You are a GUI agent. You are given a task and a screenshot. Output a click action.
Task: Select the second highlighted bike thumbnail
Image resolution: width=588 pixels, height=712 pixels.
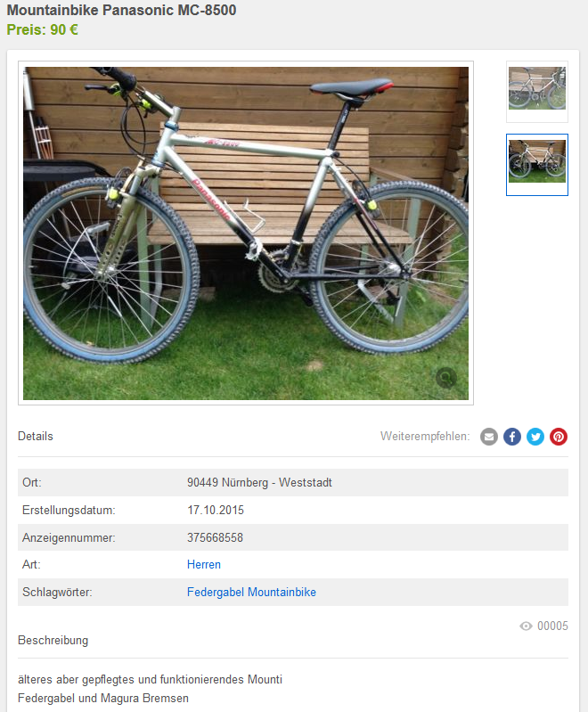[x=537, y=165]
